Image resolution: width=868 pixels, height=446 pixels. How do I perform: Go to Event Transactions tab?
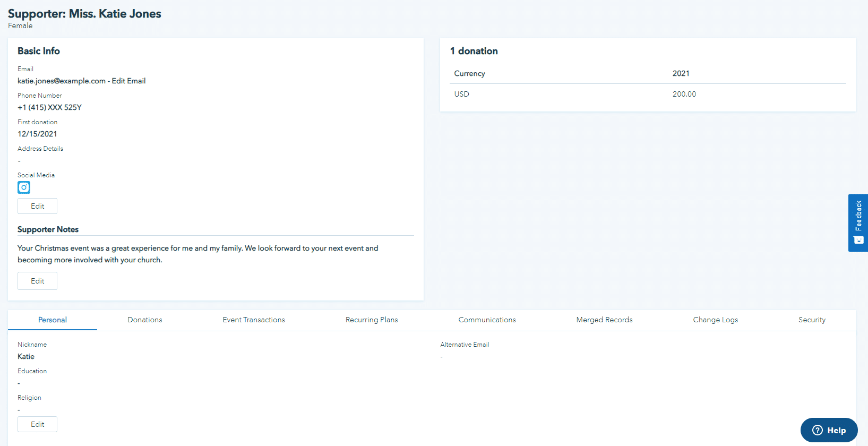[254, 320]
